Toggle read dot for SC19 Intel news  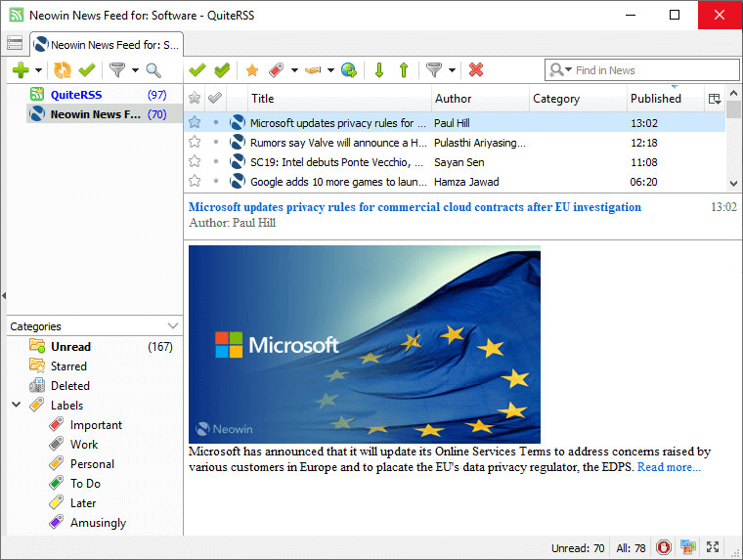(216, 161)
